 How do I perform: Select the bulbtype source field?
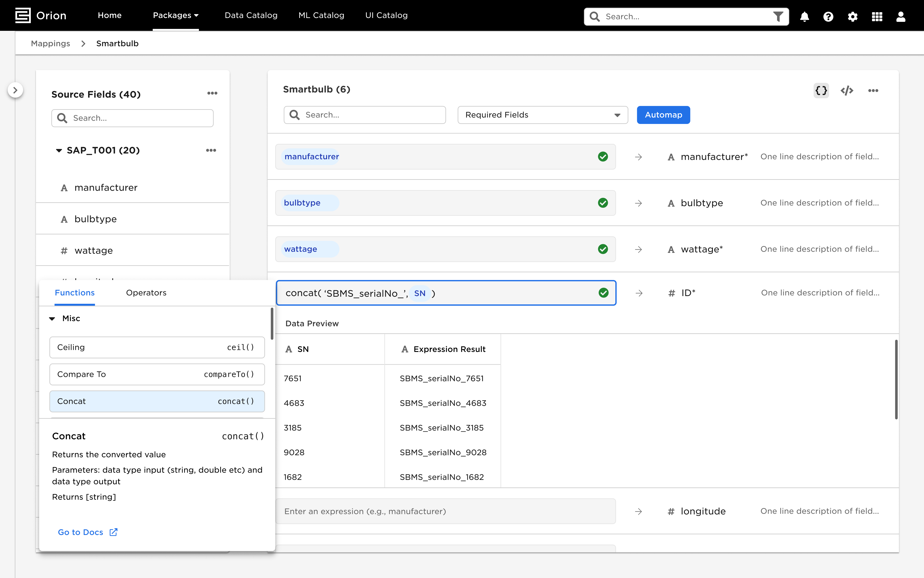tap(132, 219)
